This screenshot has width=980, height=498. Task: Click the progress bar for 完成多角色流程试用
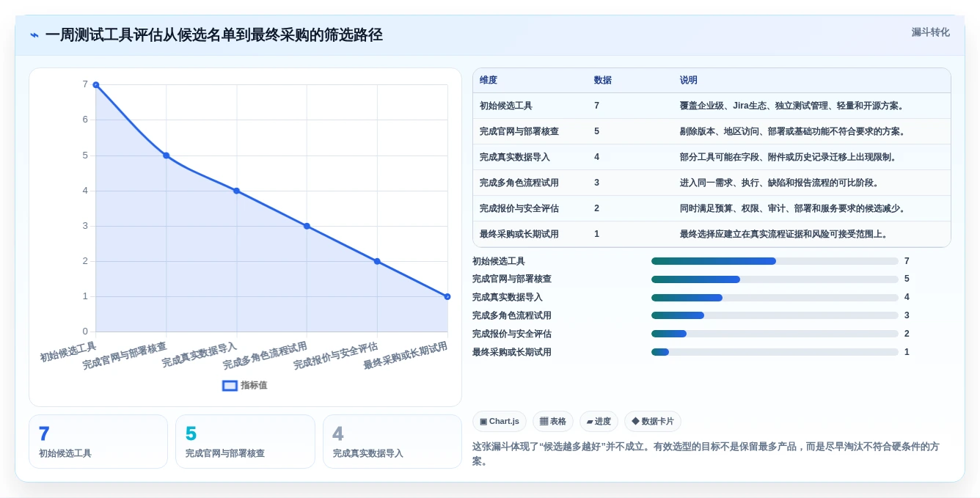pyautogui.click(x=775, y=315)
